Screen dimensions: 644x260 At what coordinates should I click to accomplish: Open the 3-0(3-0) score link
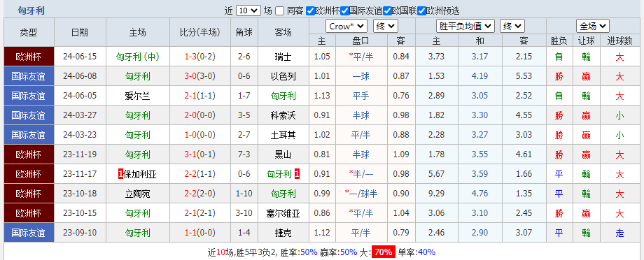pyautogui.click(x=200, y=76)
